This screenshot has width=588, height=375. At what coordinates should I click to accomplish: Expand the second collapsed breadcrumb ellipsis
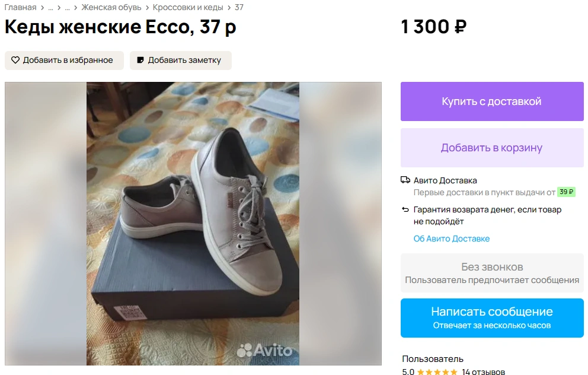(x=67, y=8)
